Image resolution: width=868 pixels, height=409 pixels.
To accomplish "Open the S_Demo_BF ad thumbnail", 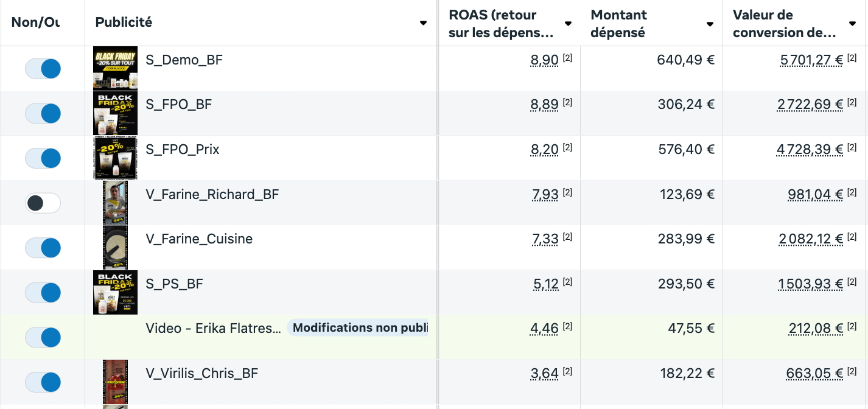I will click(x=115, y=68).
